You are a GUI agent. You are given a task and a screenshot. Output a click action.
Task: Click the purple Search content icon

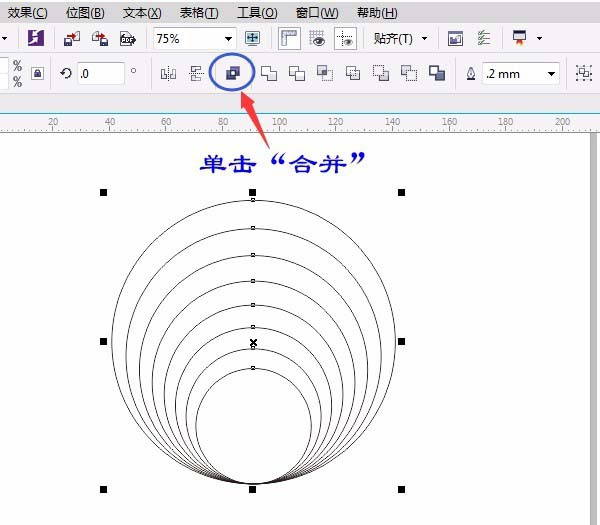[x=36, y=38]
